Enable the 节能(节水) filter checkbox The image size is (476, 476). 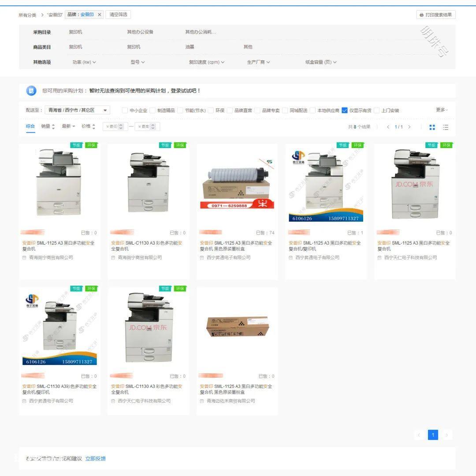coord(180,110)
